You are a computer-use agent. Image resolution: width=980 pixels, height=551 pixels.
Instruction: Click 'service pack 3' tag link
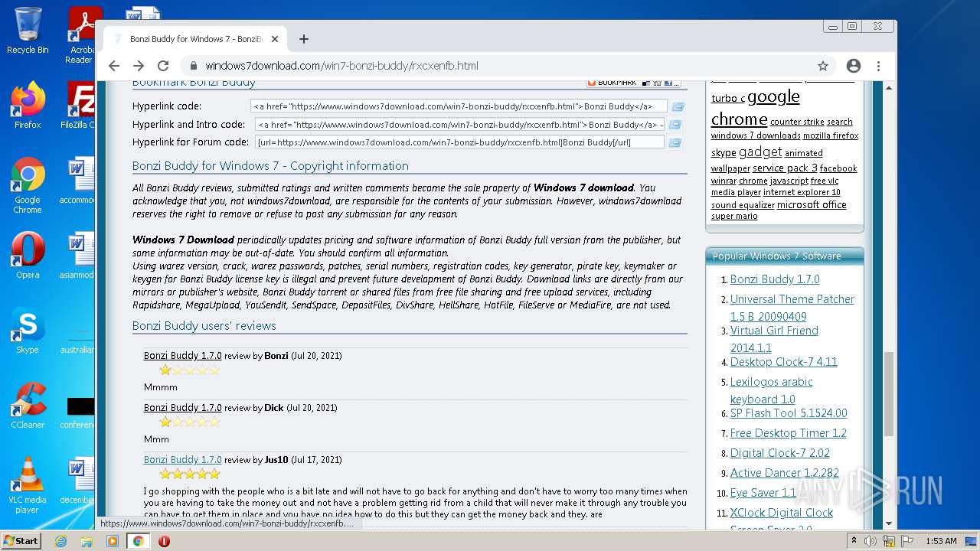click(785, 168)
